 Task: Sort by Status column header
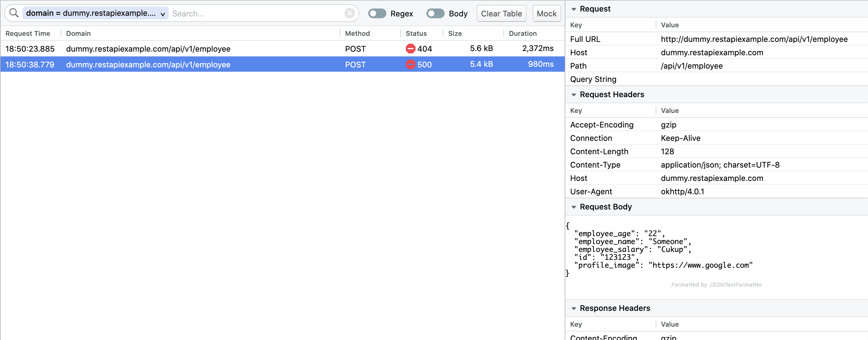pyautogui.click(x=416, y=33)
